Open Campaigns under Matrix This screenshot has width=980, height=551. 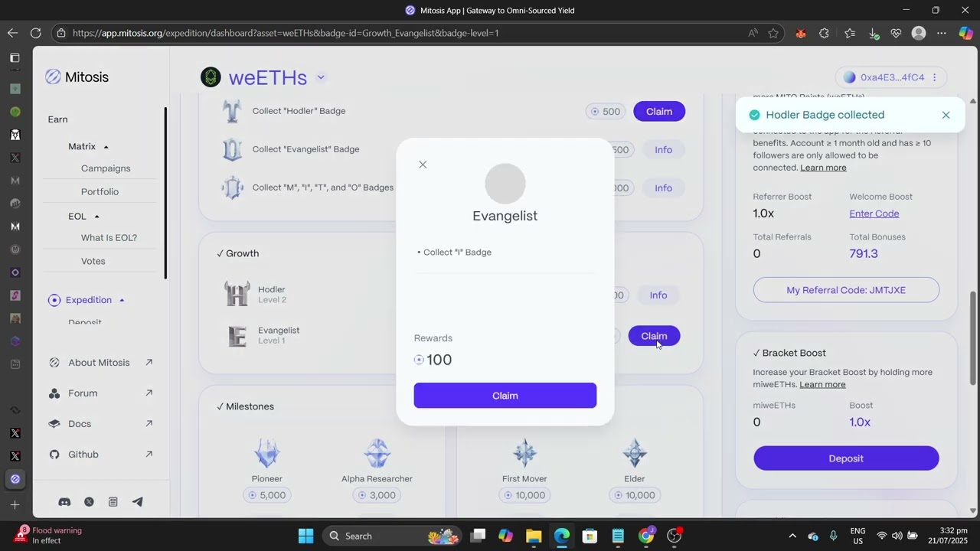coord(106,168)
